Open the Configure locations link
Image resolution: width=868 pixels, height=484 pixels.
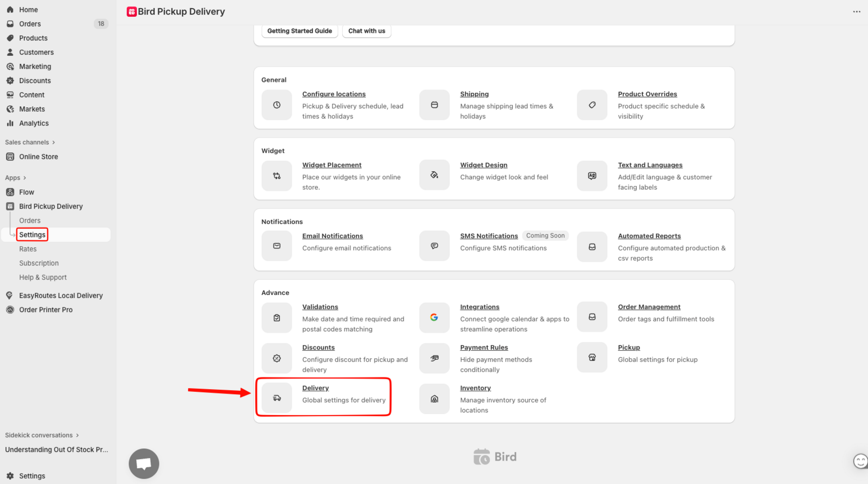(334, 94)
